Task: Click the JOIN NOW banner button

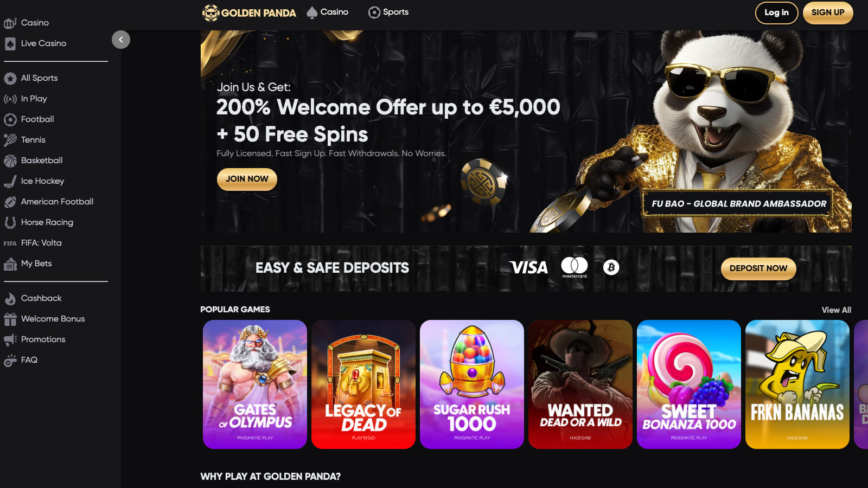Action: (x=247, y=179)
